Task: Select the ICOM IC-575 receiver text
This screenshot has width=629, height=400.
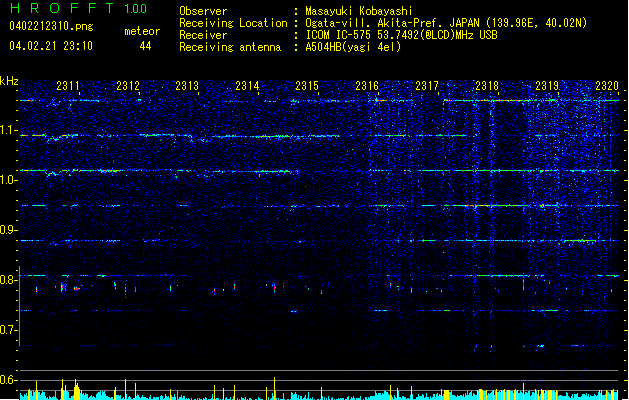Action: coord(401,35)
